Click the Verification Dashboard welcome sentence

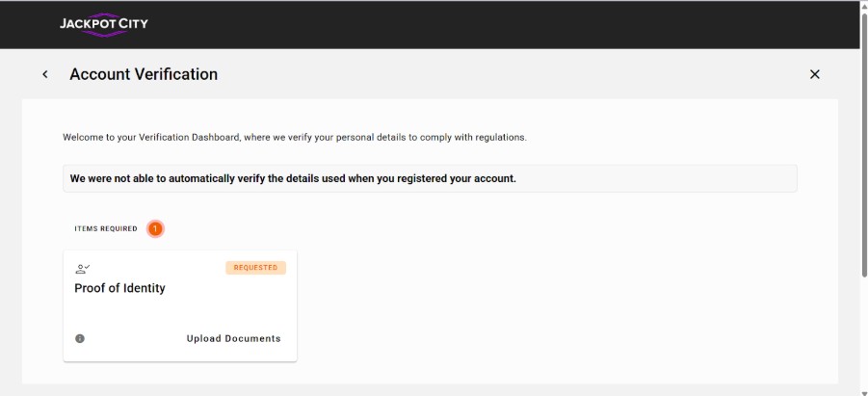[x=294, y=137]
